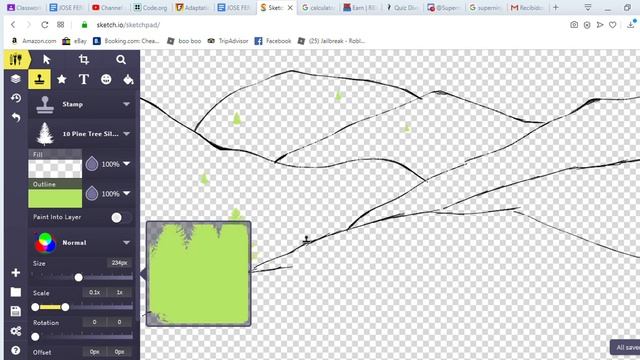Click the Size slider handle
The width and height of the screenshot is (640, 360).
(x=79, y=278)
